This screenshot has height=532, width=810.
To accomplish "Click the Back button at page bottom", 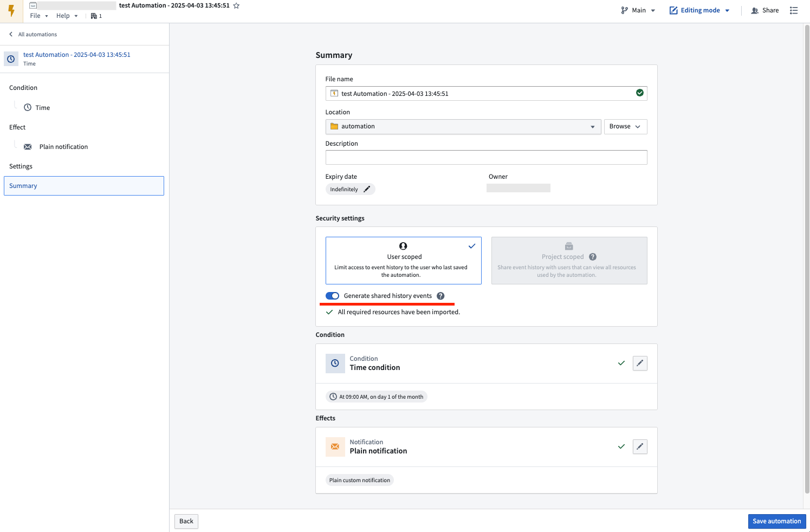I will 185,521.
